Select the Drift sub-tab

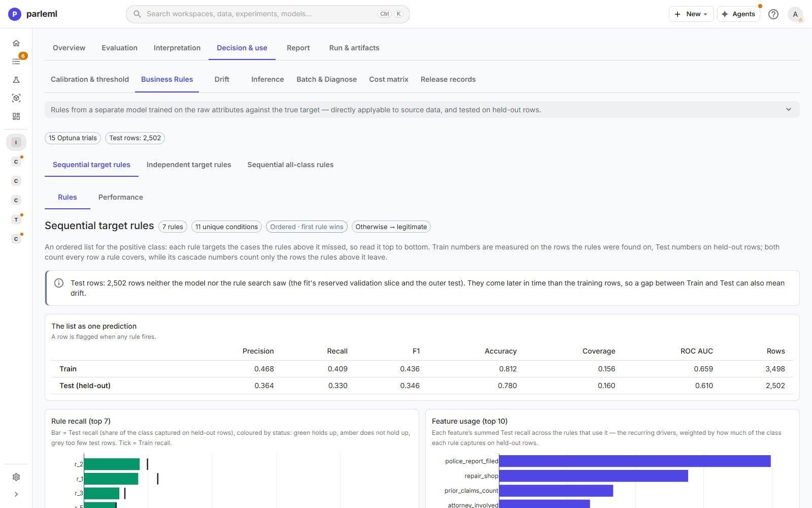tap(222, 79)
